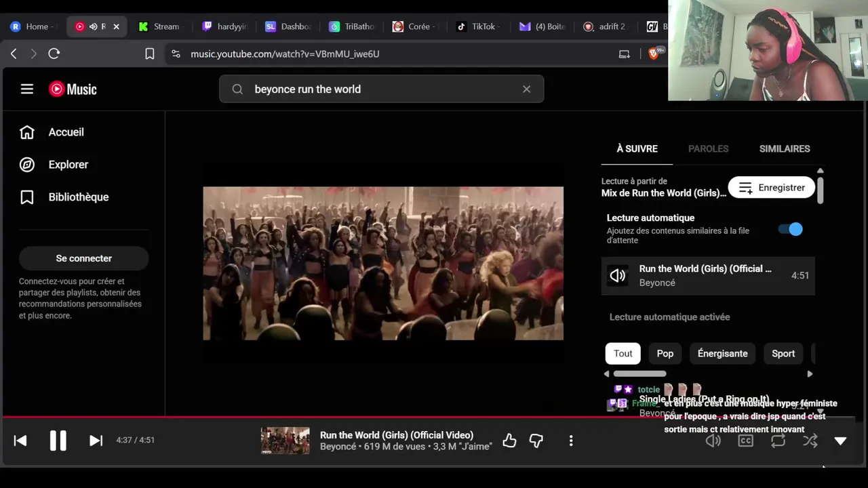Bookmark this page
The image size is (868, 488).
pos(150,54)
